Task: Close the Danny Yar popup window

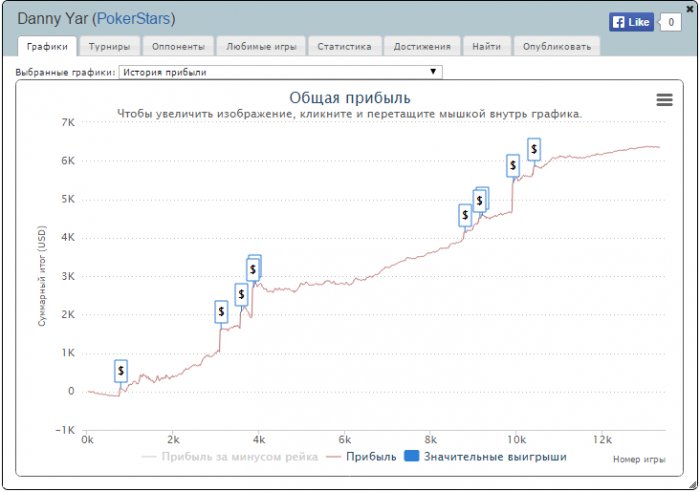Action: point(690,8)
